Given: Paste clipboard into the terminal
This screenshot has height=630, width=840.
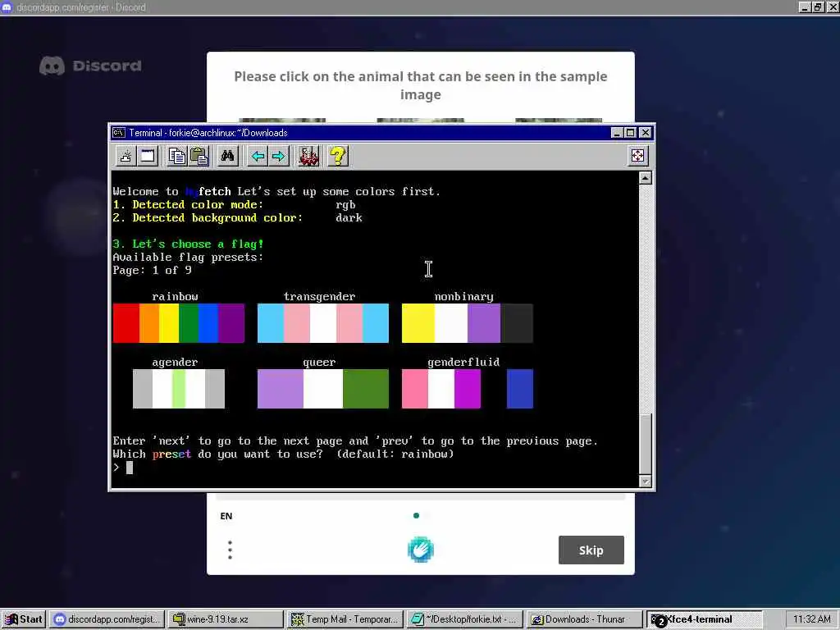Looking at the screenshot, I should (199, 157).
